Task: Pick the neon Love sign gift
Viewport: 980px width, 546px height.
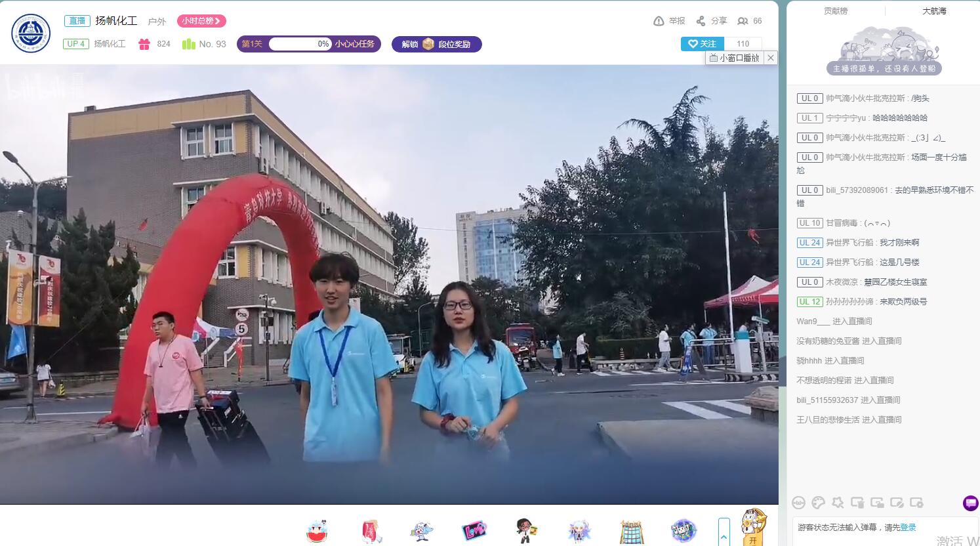Action: (474, 530)
